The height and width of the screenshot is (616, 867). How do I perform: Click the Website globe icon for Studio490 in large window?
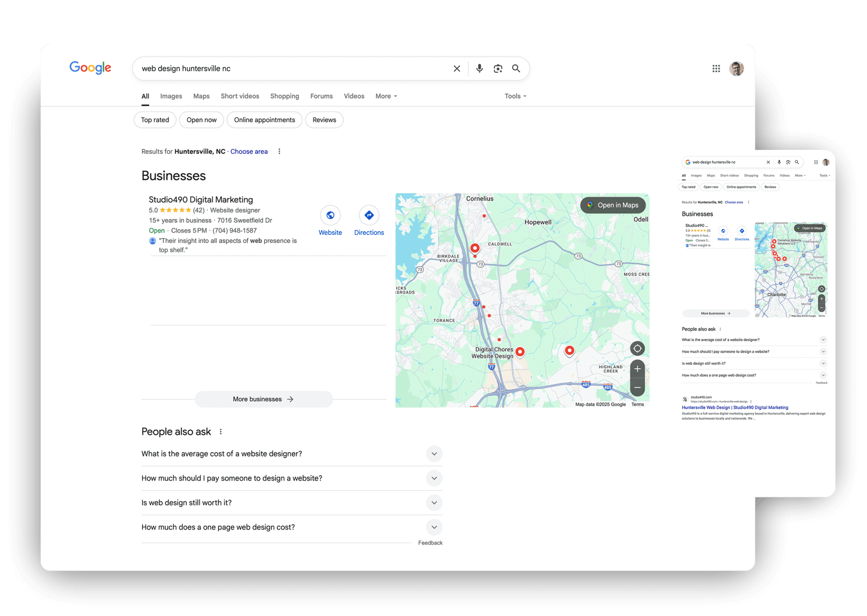pyautogui.click(x=330, y=215)
